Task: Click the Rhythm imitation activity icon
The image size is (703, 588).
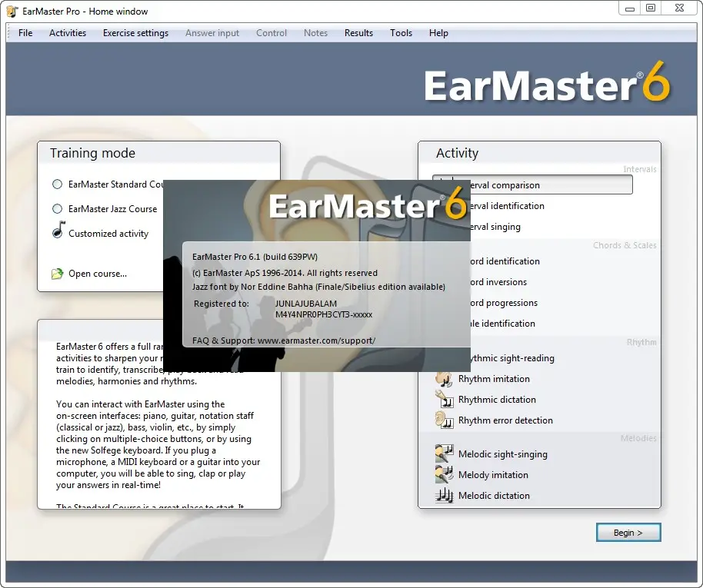Action: [x=444, y=379]
